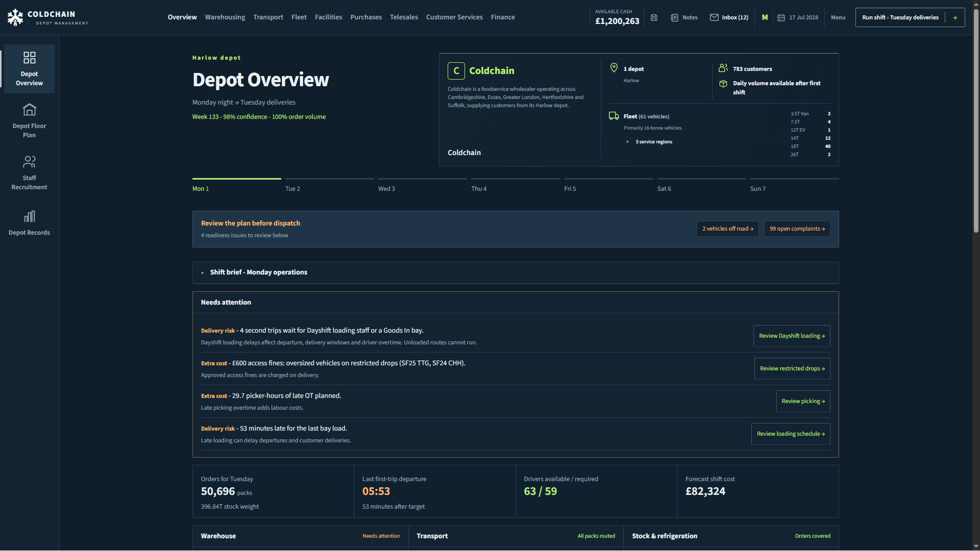The image size is (980, 551).
Task: Click the Warehouse Needs attention status
Action: 381,536
